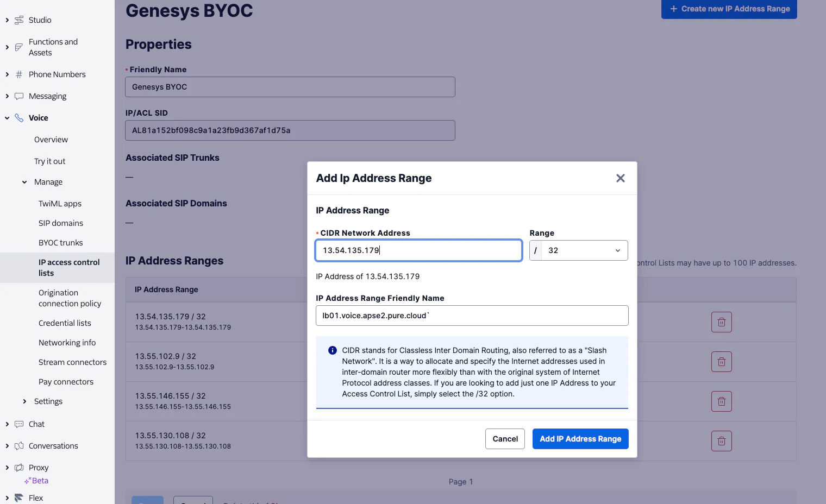
Task: Expand the Proxy section chevron
Action: (x=7, y=468)
